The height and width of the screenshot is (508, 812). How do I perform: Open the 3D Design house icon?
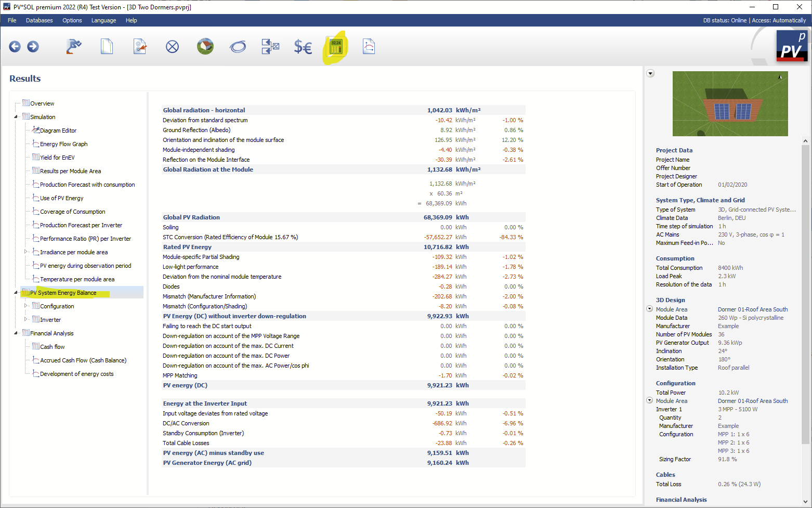[205, 47]
